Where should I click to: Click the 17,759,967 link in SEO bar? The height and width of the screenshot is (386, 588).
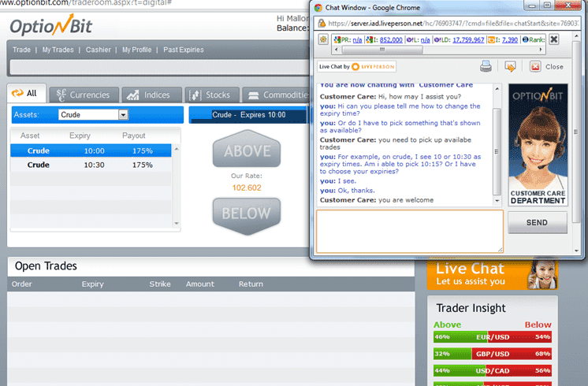tap(468, 39)
